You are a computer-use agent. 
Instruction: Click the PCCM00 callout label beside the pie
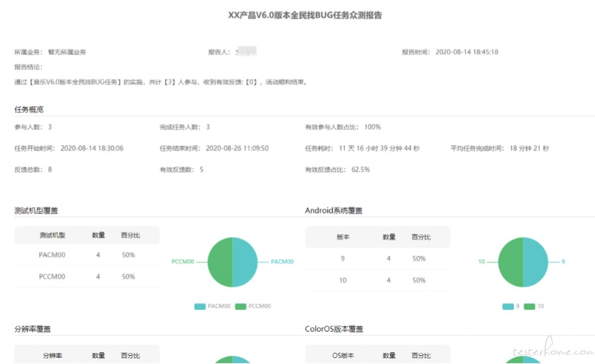click(183, 262)
